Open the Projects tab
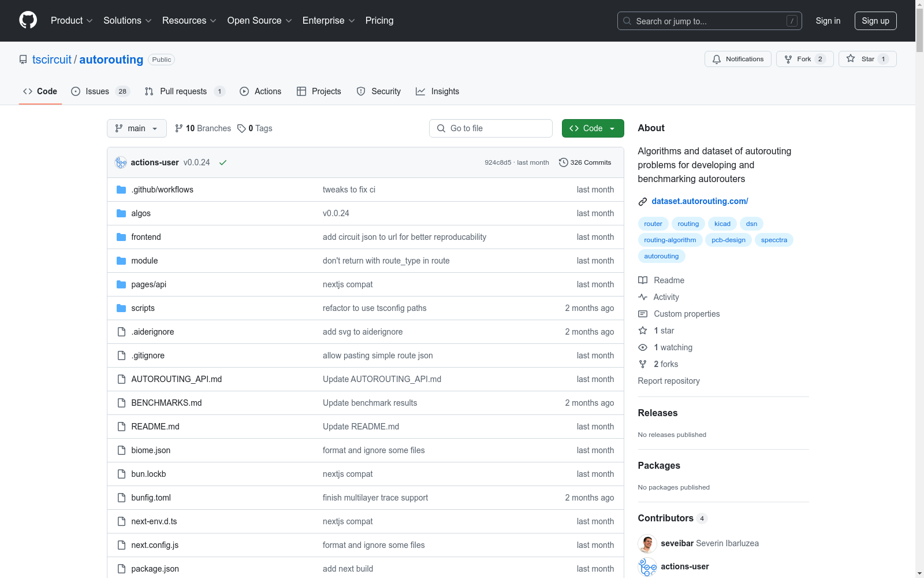 tap(319, 91)
